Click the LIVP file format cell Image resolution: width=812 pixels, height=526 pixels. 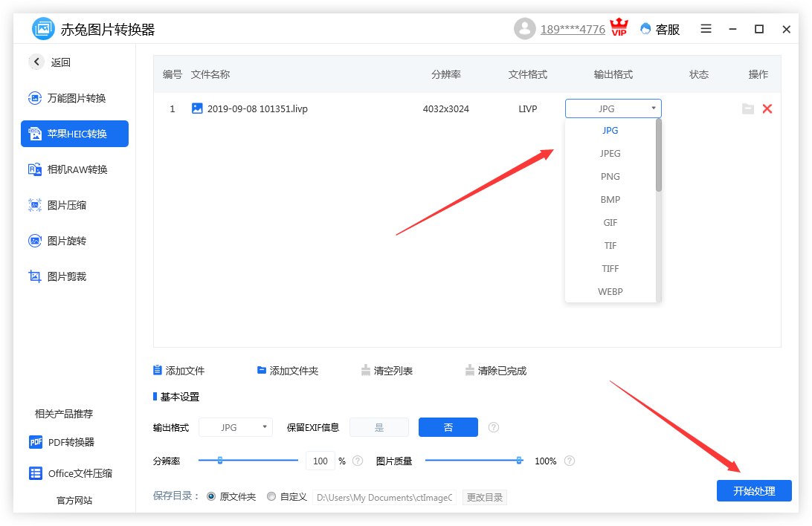[528, 108]
